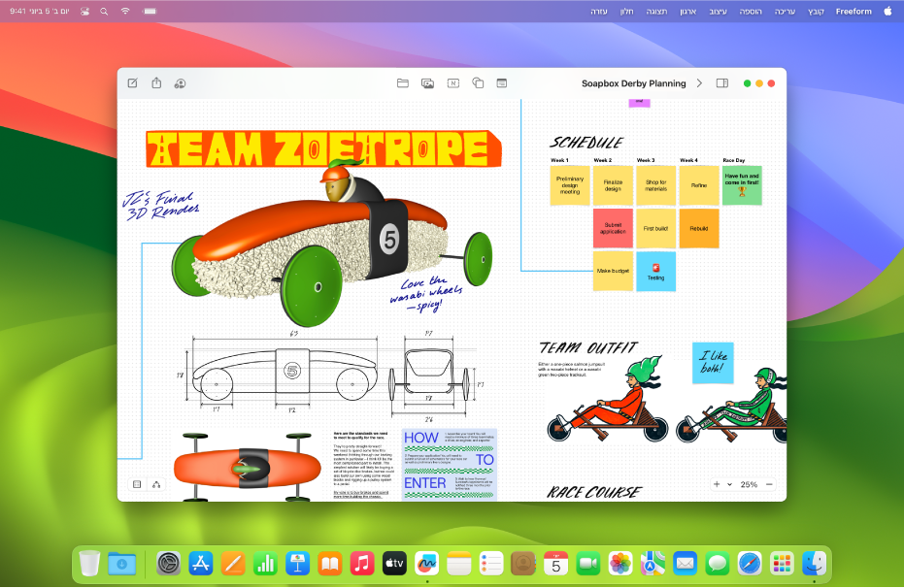Select the Refine sticky note
This screenshot has height=588, width=904.
699,185
